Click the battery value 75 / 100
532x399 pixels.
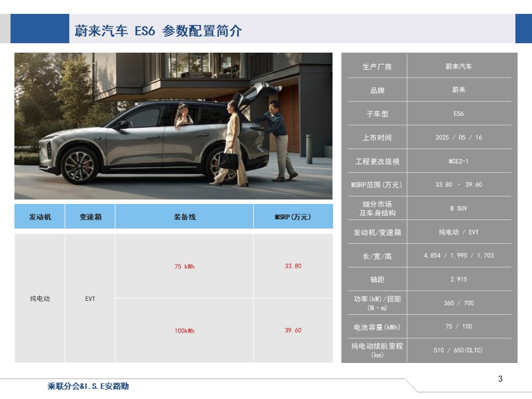point(459,326)
